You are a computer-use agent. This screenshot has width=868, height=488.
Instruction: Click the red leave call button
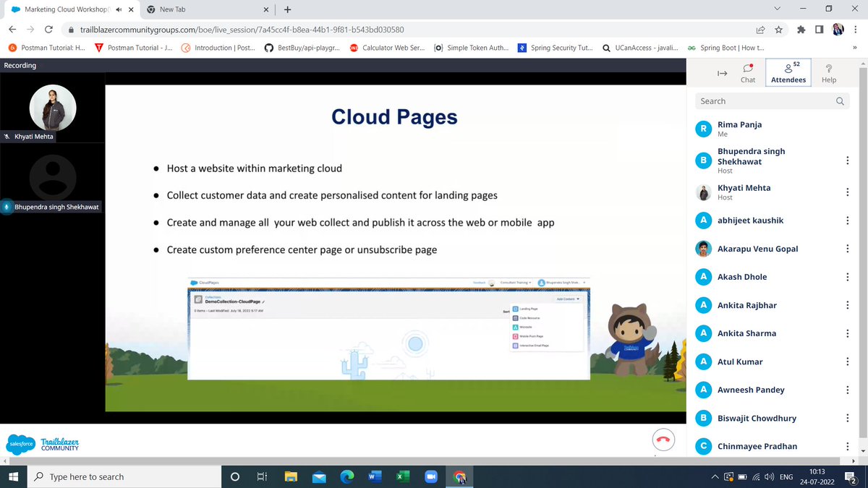pos(663,440)
